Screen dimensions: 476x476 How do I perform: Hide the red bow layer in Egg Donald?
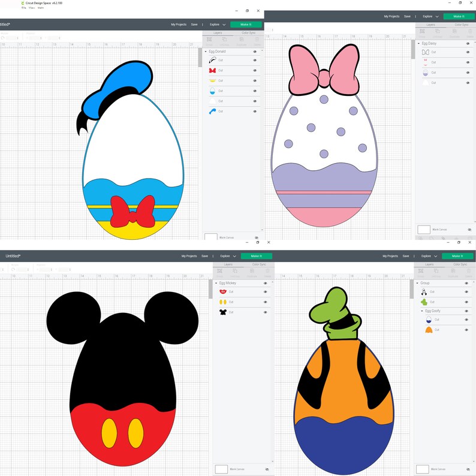tap(255, 70)
